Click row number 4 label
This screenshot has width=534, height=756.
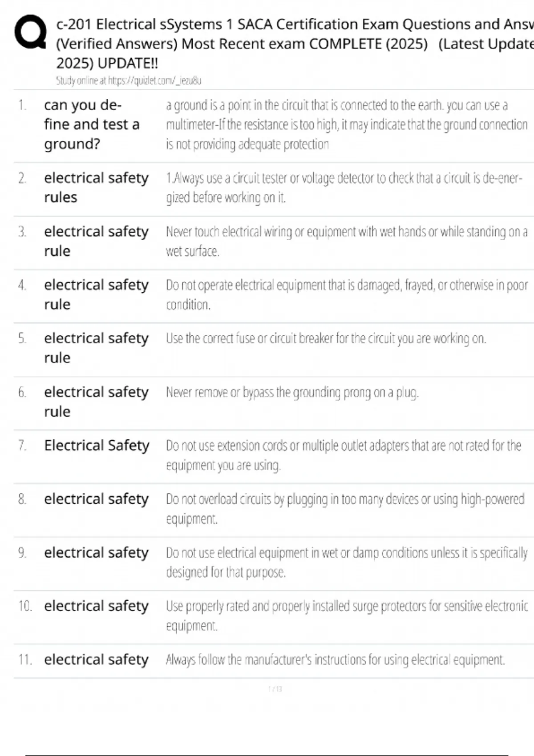tap(22, 285)
